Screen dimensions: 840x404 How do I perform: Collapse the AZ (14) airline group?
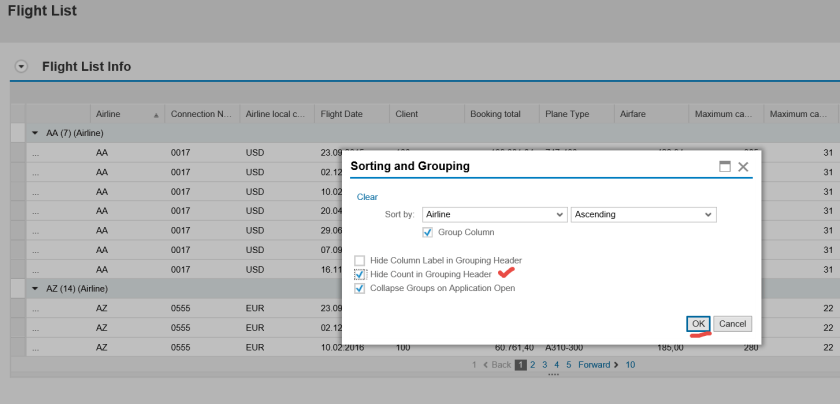tap(36, 288)
